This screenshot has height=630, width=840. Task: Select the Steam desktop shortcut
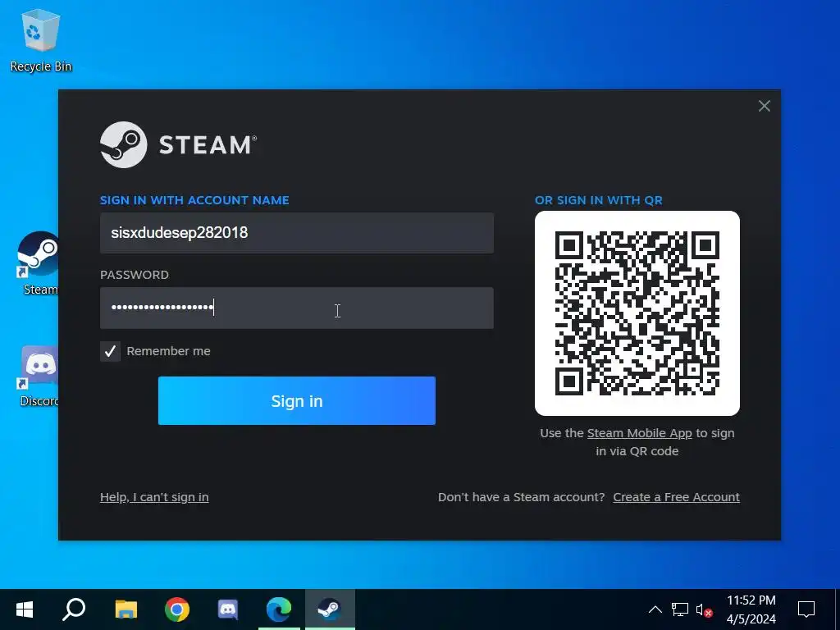coord(39,263)
